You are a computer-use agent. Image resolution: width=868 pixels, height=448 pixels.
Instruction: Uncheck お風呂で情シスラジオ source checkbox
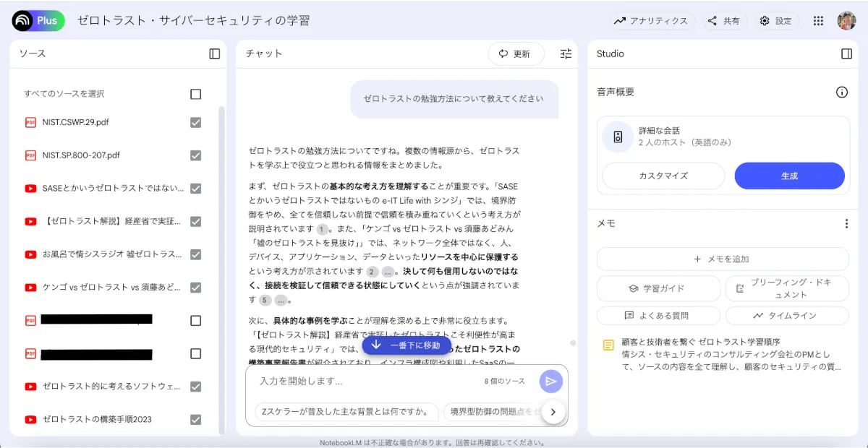click(195, 254)
